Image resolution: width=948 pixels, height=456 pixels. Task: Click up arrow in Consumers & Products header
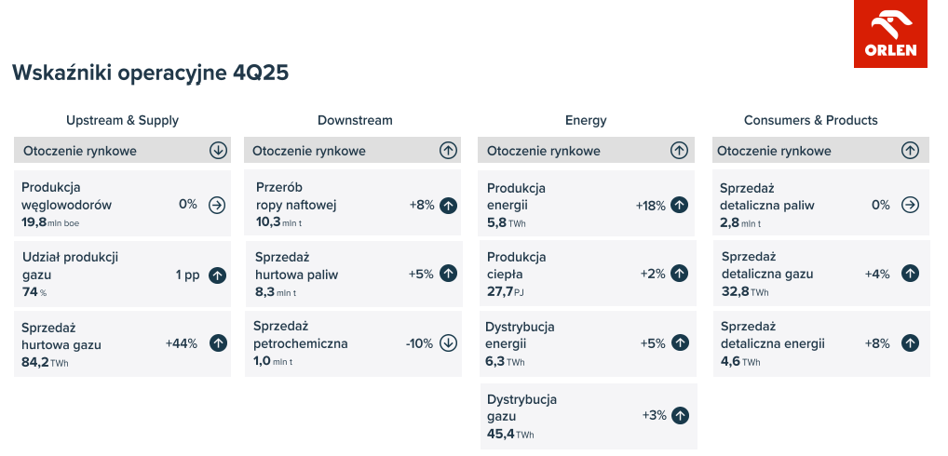[x=910, y=150]
